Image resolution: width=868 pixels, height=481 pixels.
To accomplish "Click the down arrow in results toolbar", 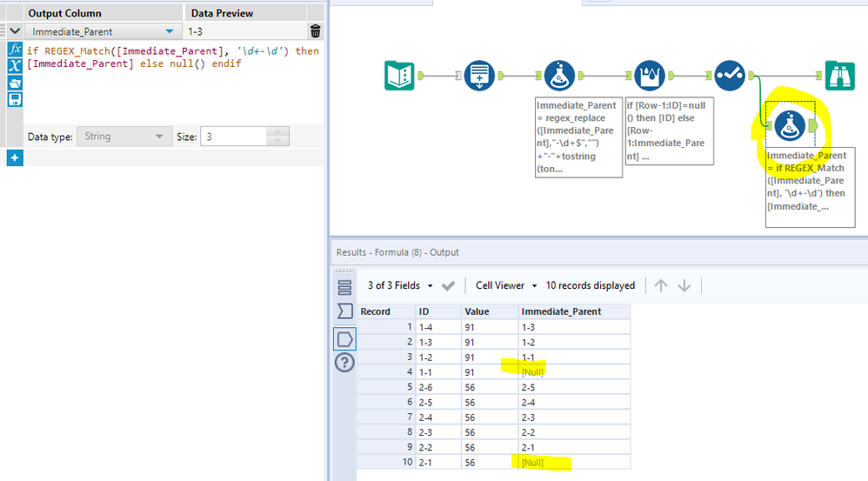I will tap(684, 285).
